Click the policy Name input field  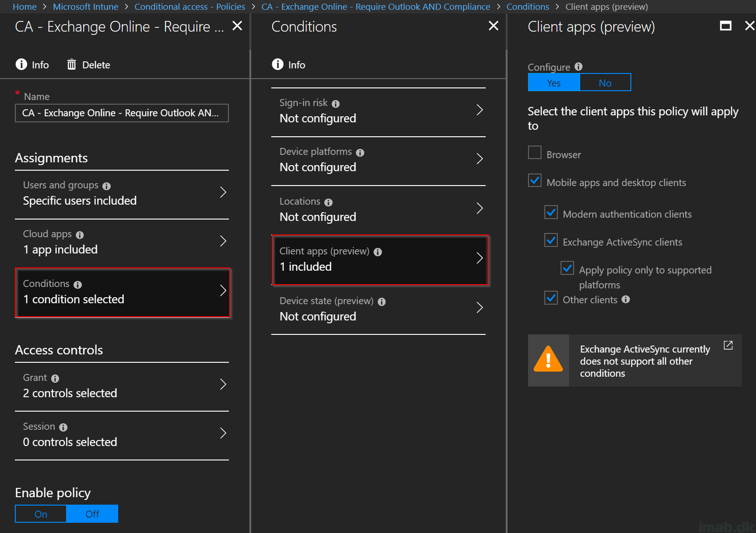click(x=122, y=113)
